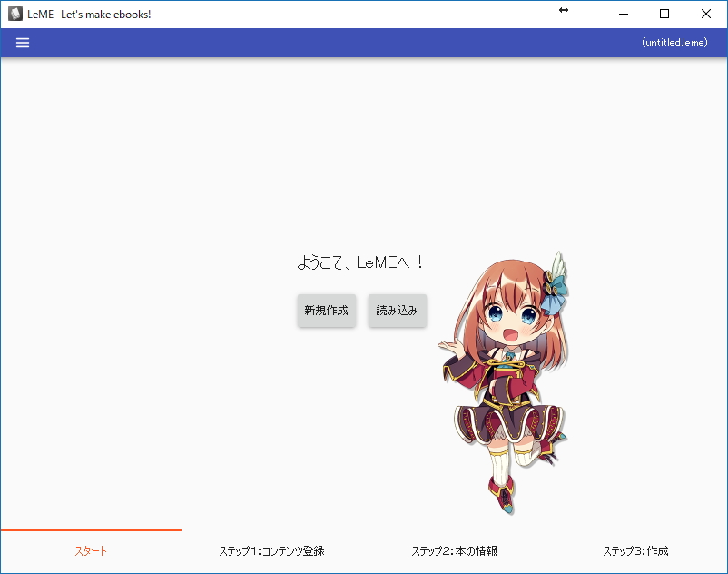Click the LeMe mascot character image
Screen dimensions: 728x574
(504, 383)
